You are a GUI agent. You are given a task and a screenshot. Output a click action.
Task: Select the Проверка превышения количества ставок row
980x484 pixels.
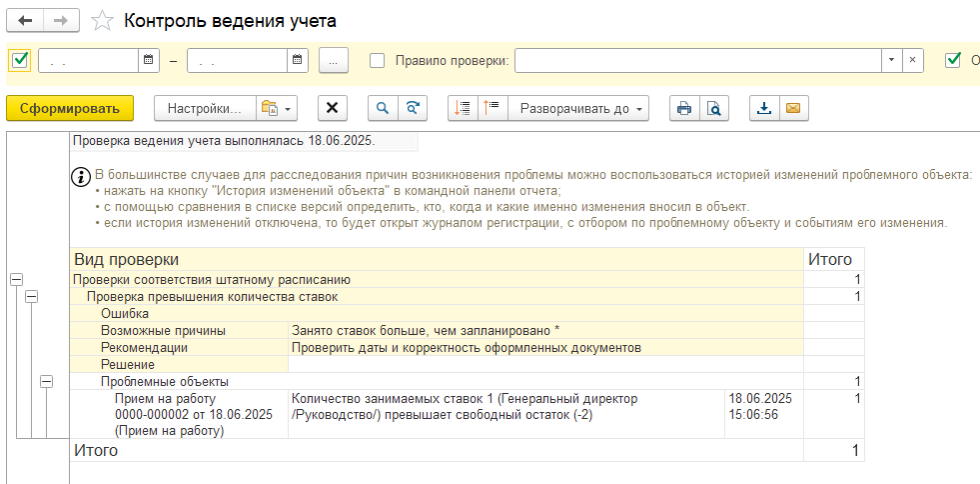[x=437, y=297]
